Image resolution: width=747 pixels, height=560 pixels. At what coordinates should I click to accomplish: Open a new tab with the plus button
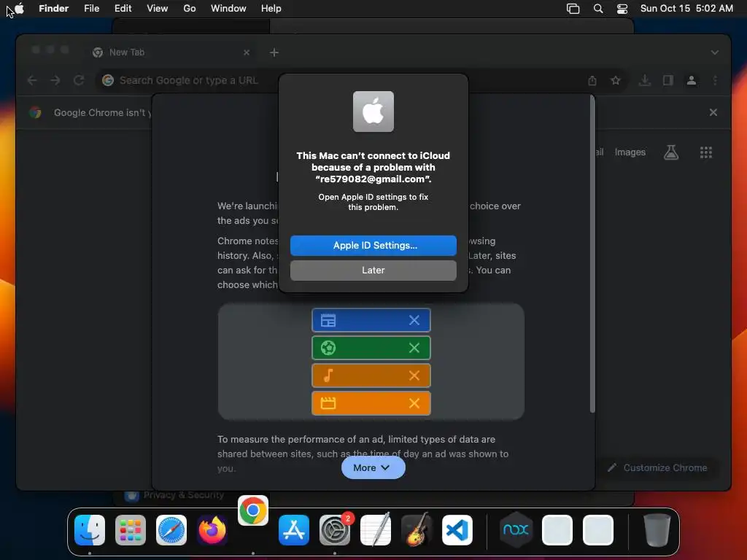tap(274, 52)
